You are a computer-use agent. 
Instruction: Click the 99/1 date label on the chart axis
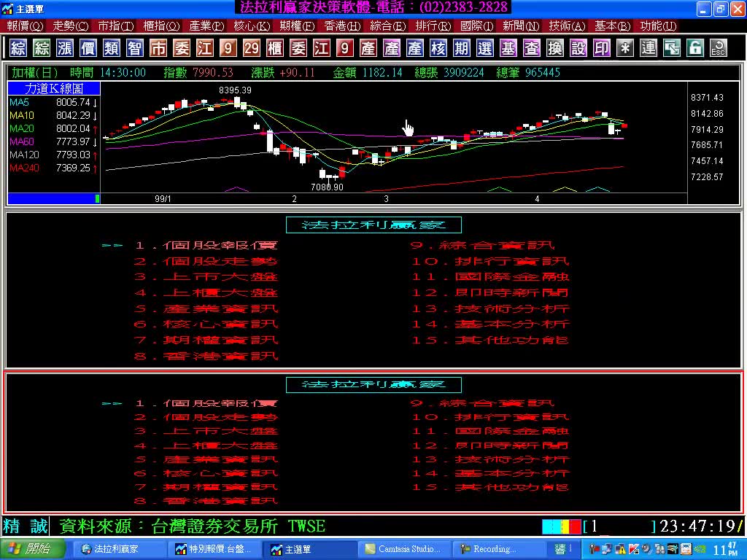pos(163,198)
